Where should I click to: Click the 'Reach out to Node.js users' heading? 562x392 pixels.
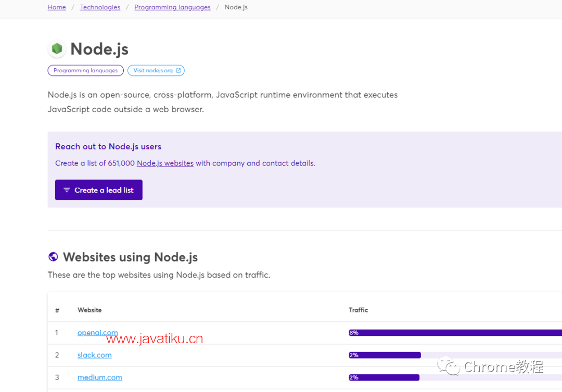(108, 147)
